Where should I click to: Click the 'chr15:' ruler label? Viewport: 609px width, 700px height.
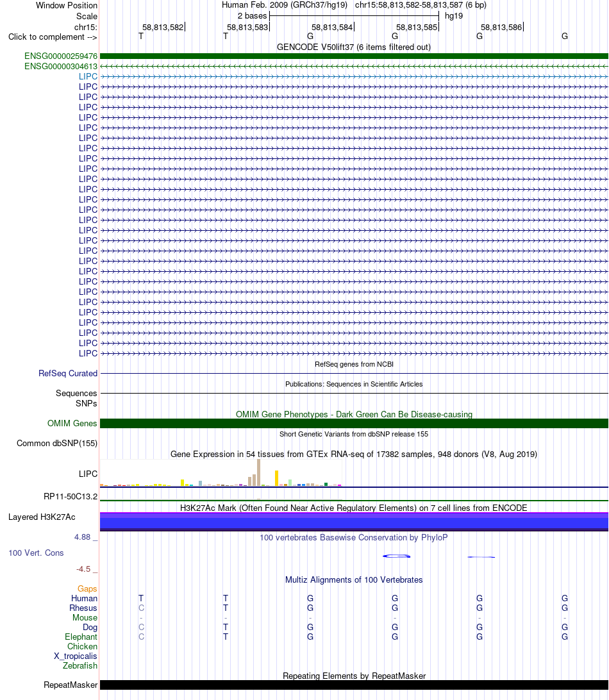86,27
